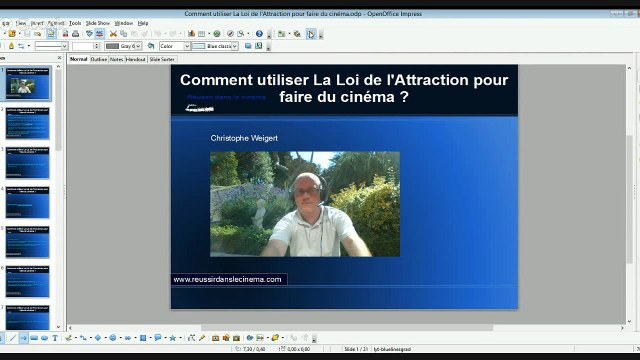Expand the Stars shapes dropdown arrow

point(180,338)
